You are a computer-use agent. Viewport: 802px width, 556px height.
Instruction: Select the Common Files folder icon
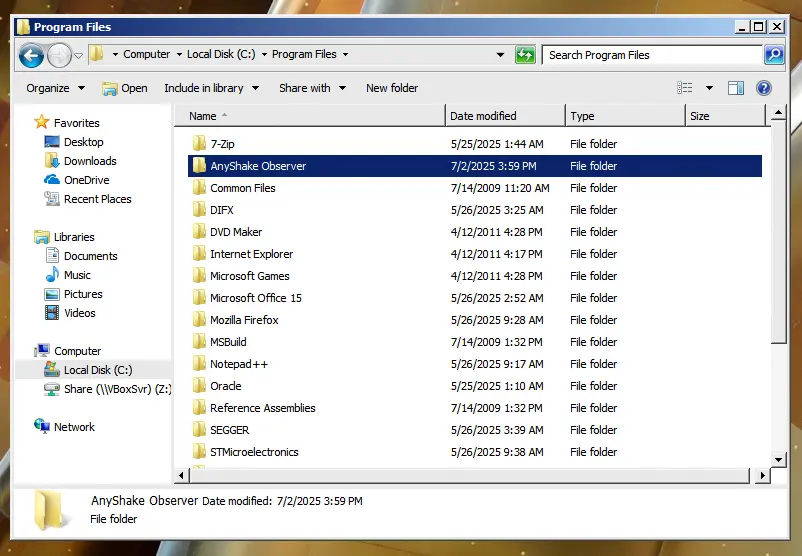[199, 188]
